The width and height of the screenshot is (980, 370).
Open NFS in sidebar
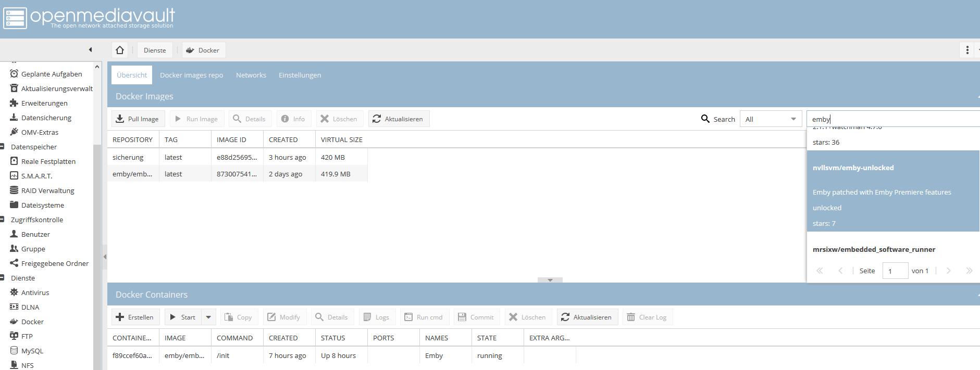(x=22, y=365)
